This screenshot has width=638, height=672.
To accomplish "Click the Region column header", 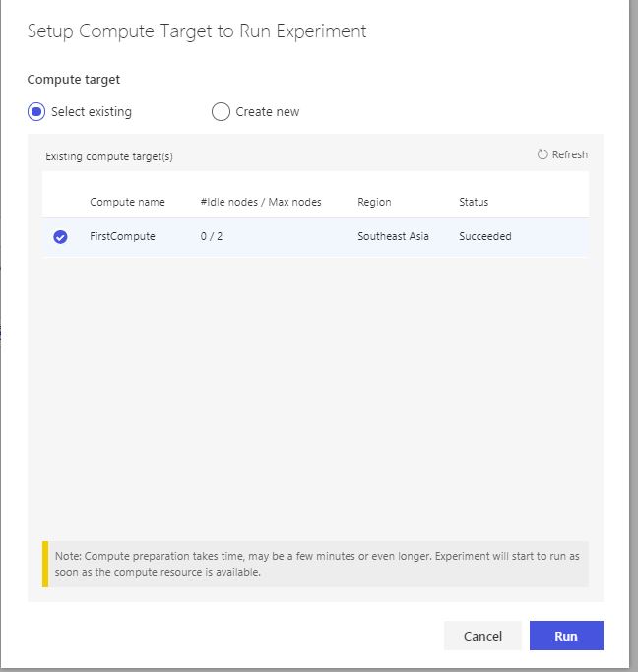I will (x=374, y=202).
